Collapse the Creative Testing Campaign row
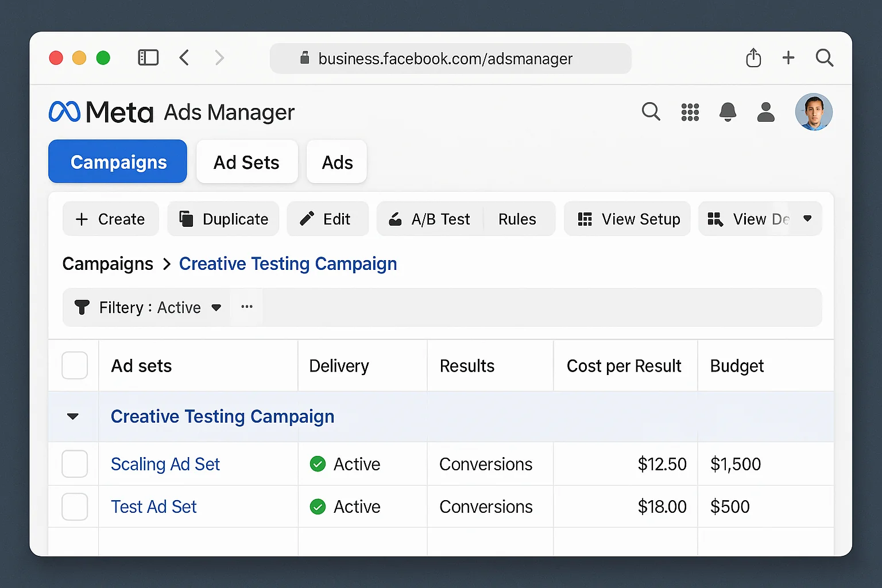This screenshot has width=882, height=588. click(x=73, y=417)
